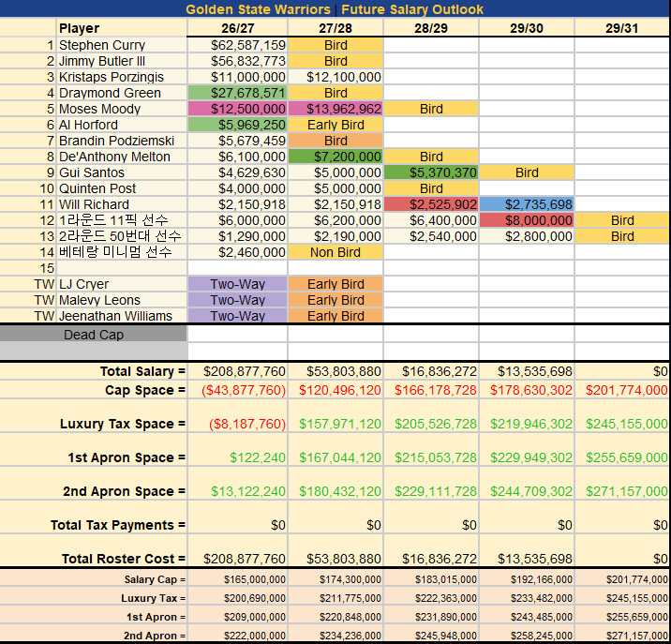Select the 29/31 column header

pos(622,28)
